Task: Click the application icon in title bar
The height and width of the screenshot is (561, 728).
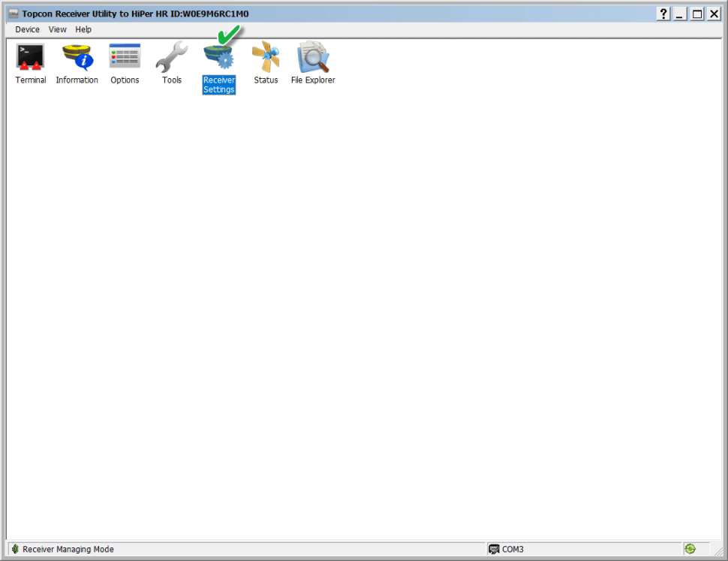Action: (x=14, y=14)
